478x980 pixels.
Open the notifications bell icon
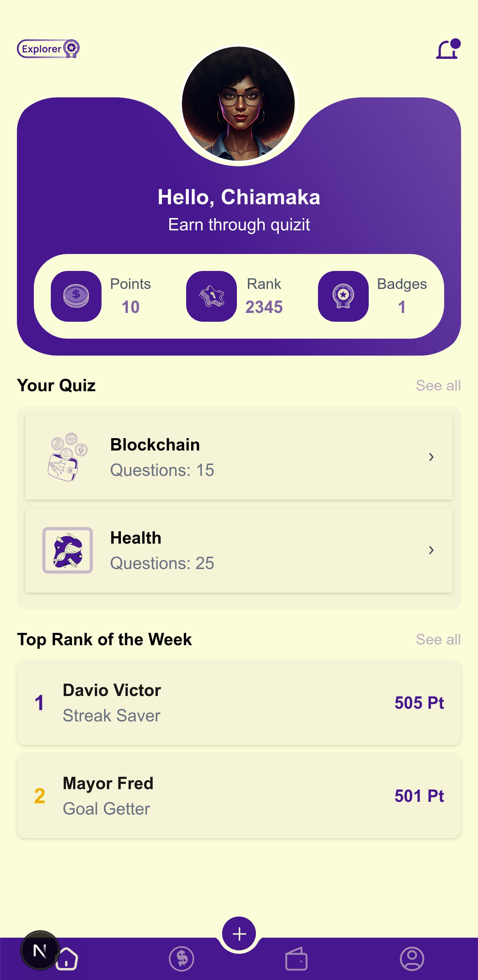(x=448, y=49)
